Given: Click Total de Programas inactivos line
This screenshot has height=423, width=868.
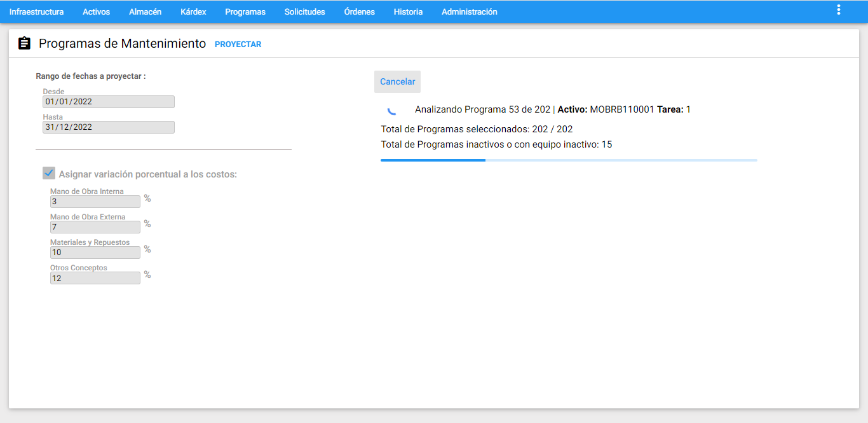Looking at the screenshot, I should [496, 144].
